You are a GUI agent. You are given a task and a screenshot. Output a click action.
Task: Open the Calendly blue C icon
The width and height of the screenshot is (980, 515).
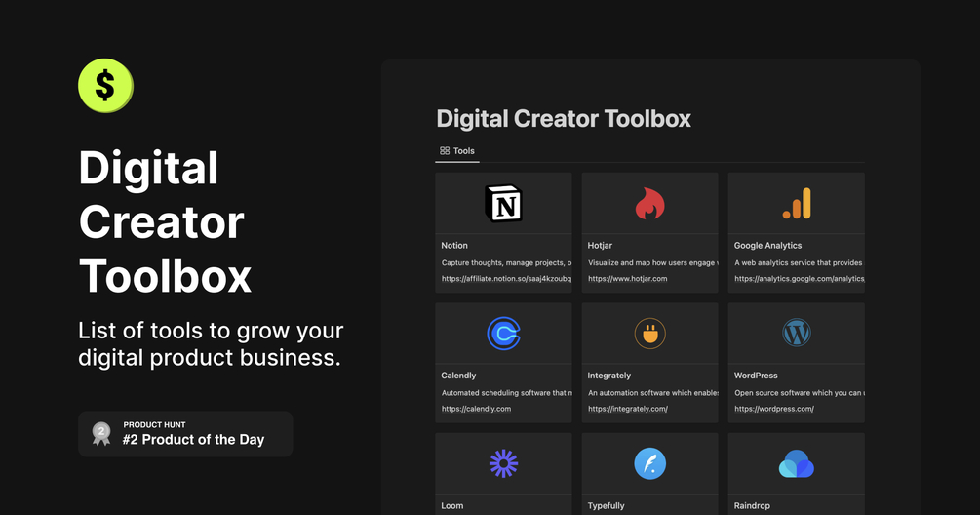504,334
